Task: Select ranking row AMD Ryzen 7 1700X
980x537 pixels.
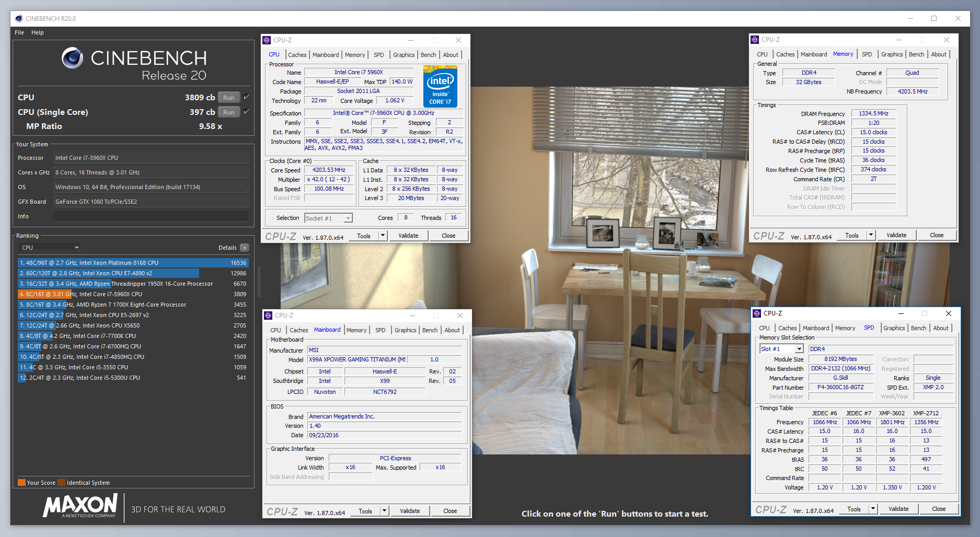Action: [x=133, y=305]
